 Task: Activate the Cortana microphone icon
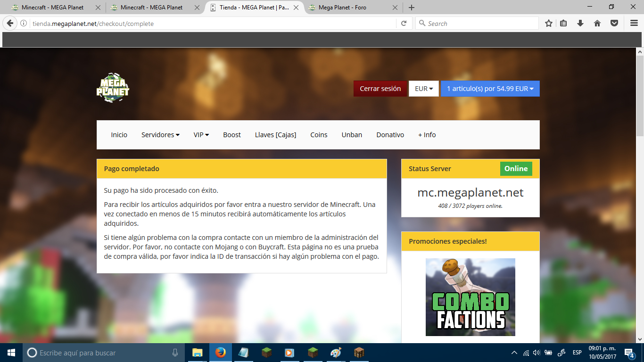[x=175, y=353]
